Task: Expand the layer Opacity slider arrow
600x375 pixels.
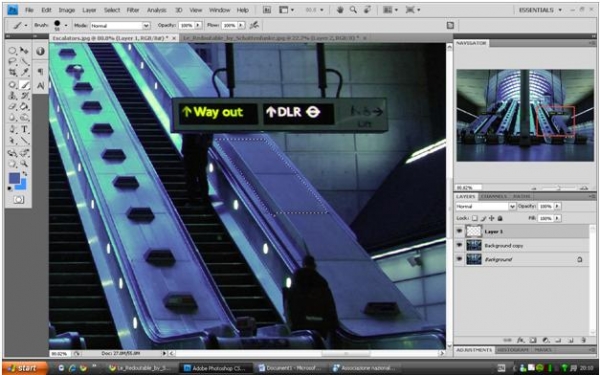Action: (557, 206)
